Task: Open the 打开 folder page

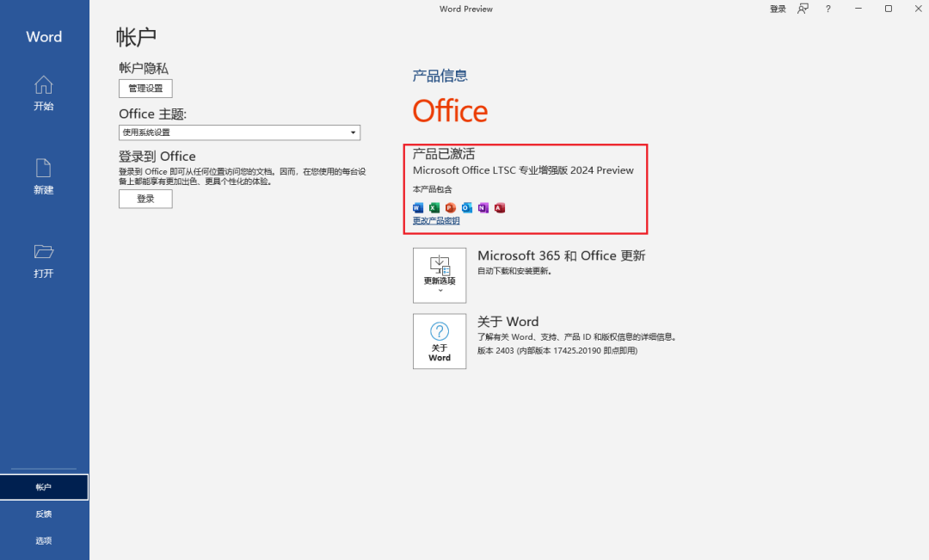Action: [43, 260]
